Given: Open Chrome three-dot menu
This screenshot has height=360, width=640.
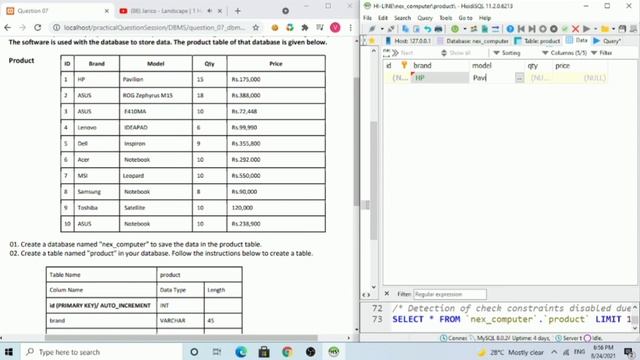Looking at the screenshot, I should [350, 27].
